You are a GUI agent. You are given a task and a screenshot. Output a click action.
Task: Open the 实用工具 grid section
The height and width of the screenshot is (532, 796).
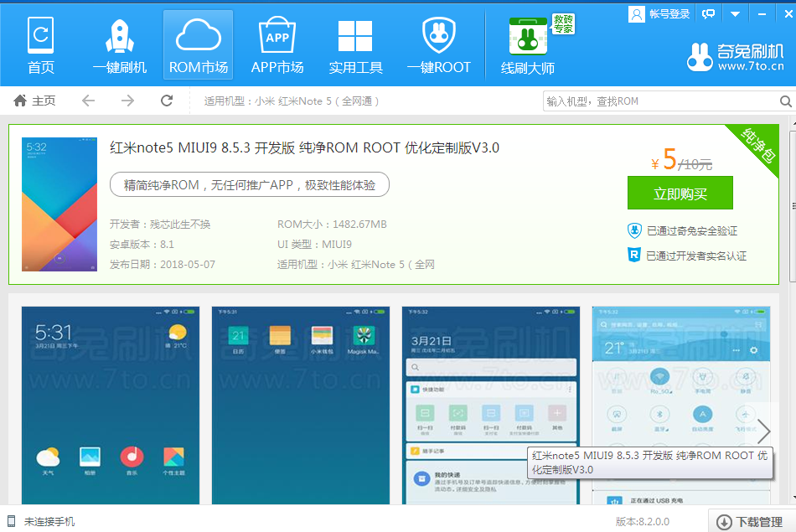355,46
